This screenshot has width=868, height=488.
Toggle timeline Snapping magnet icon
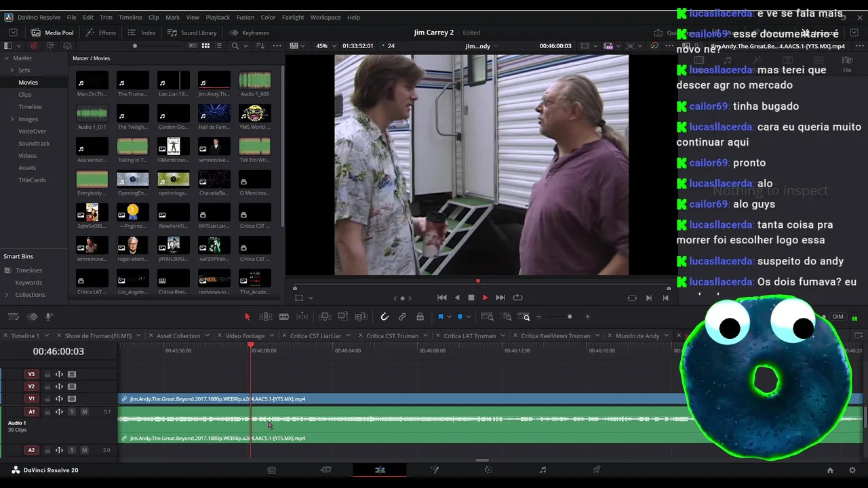(x=384, y=317)
